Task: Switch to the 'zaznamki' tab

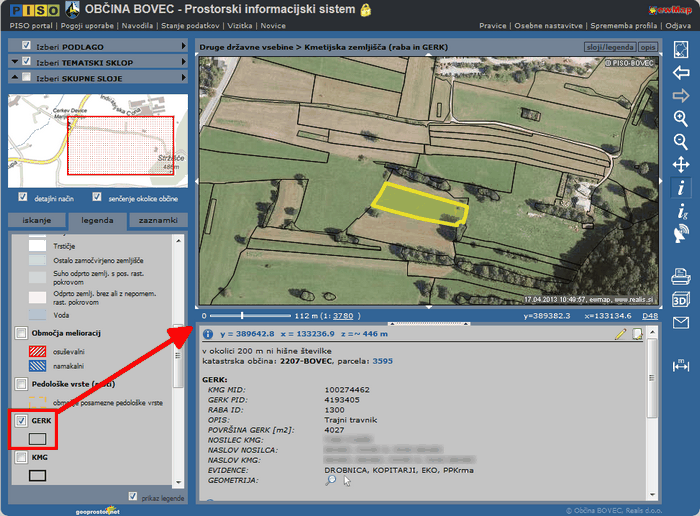Action: point(158,220)
